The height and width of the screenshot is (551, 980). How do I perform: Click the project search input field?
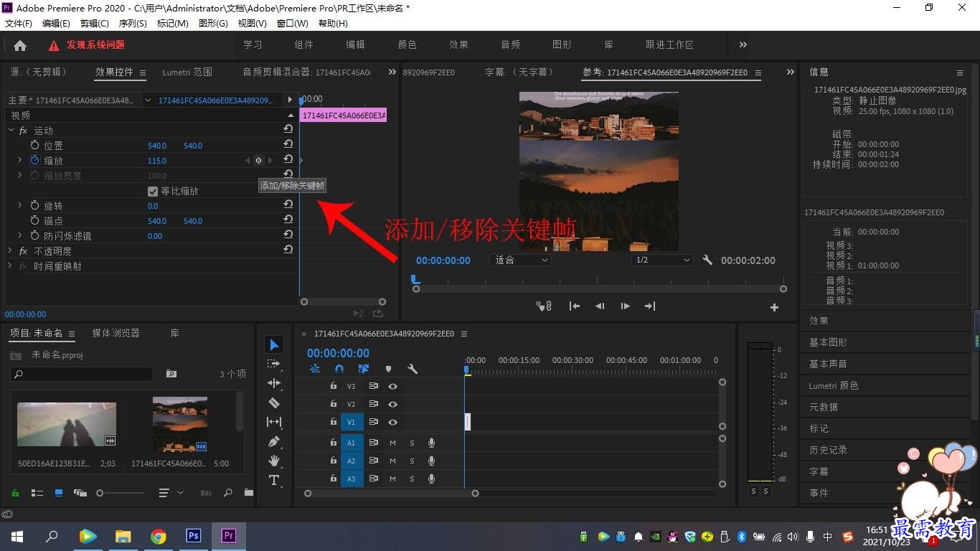coord(82,374)
